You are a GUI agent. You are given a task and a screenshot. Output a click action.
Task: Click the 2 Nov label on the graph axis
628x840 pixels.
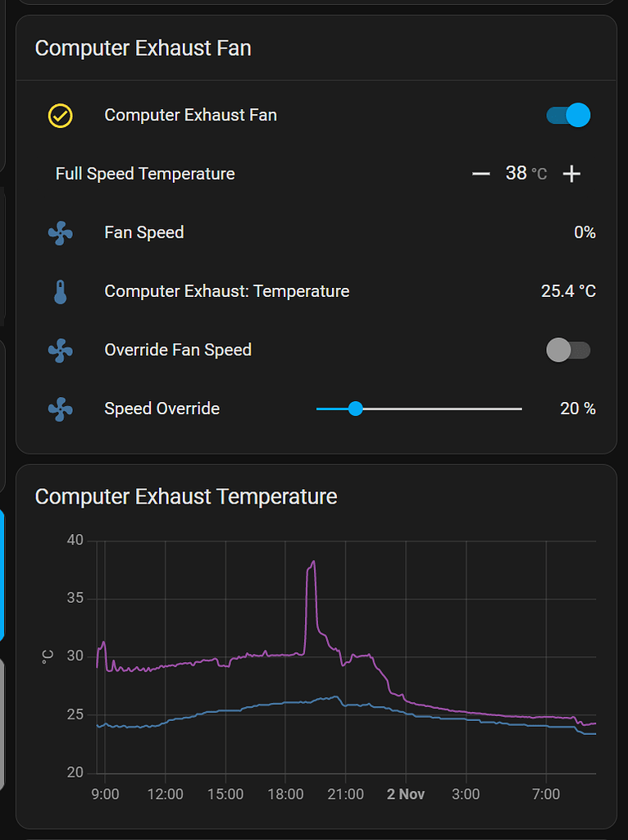(x=405, y=794)
